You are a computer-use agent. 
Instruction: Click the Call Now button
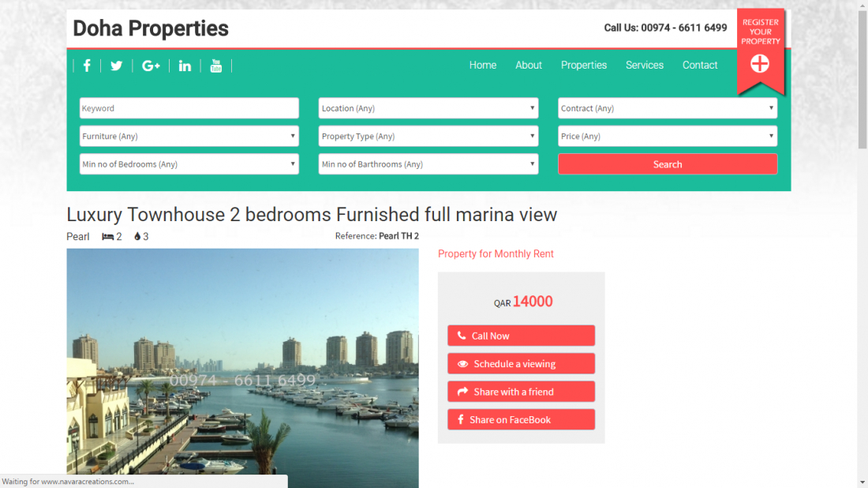pos(522,336)
